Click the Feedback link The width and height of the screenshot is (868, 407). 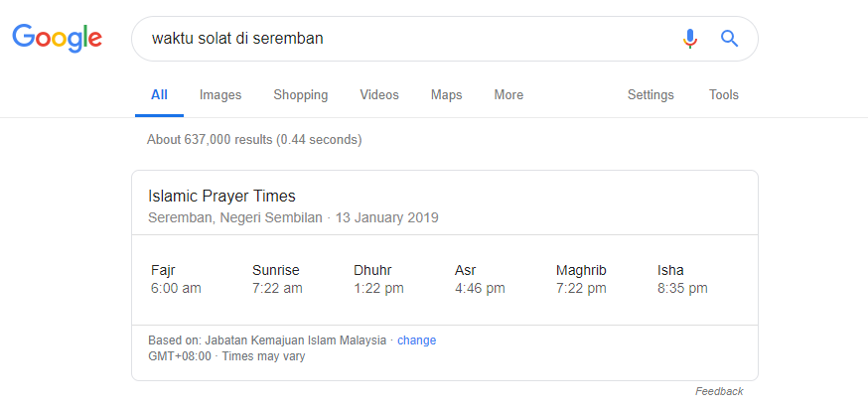(x=718, y=391)
